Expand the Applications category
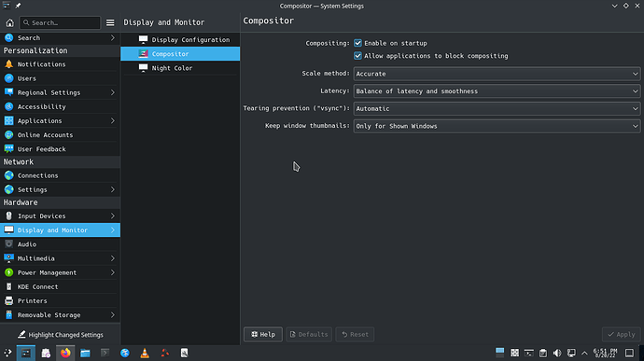644x361 pixels. tap(60, 120)
